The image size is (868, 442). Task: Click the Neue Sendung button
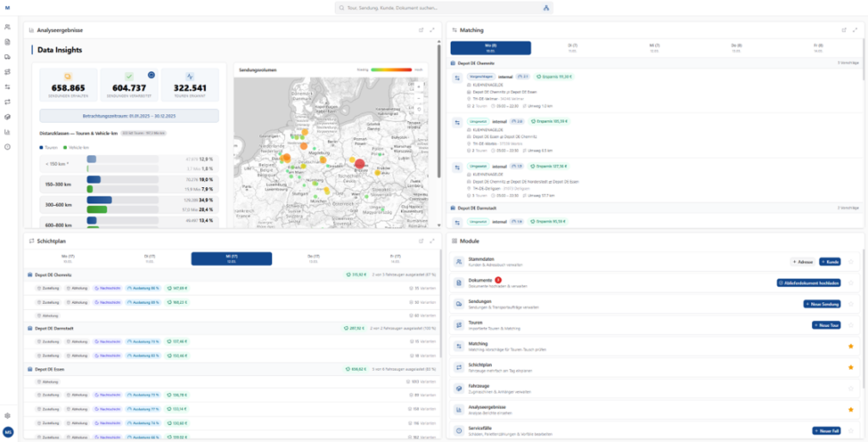coord(822,304)
